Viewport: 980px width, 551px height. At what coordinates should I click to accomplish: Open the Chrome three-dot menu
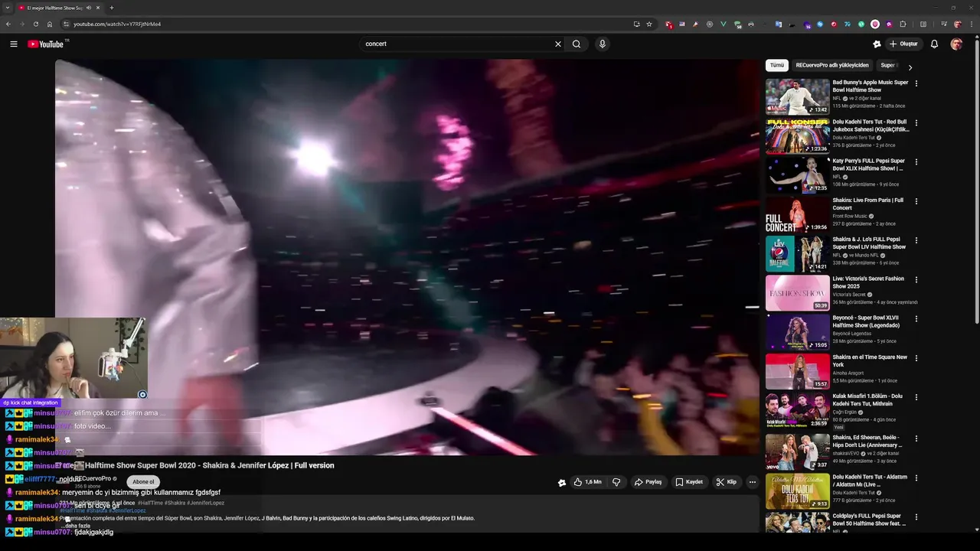(970, 24)
